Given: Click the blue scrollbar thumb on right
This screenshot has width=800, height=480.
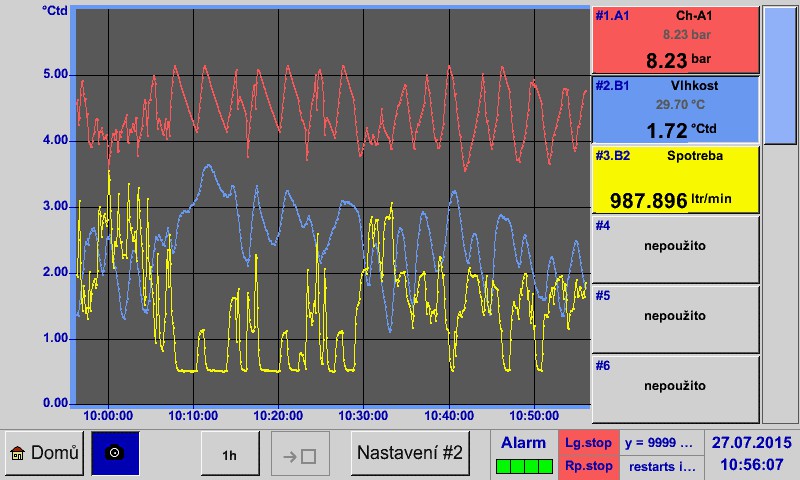Looking at the screenshot, I should [780, 75].
